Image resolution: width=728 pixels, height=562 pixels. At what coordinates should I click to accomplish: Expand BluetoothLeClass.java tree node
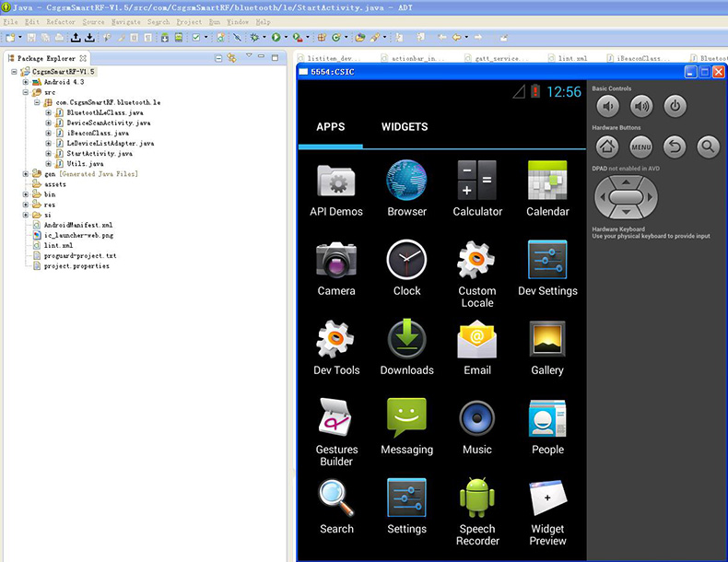48,112
